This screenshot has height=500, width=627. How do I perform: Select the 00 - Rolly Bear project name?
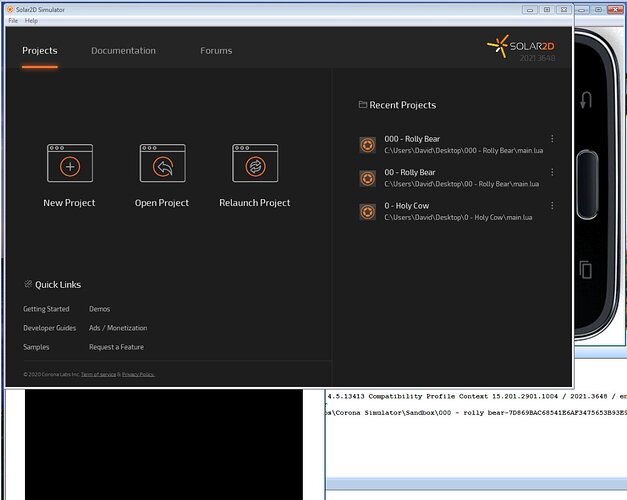410,172
